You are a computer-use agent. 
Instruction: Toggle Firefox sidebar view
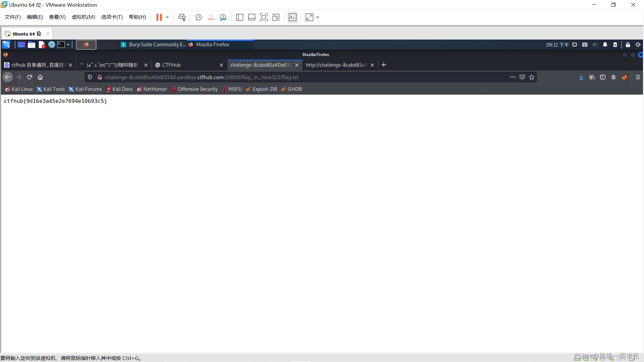click(x=603, y=77)
